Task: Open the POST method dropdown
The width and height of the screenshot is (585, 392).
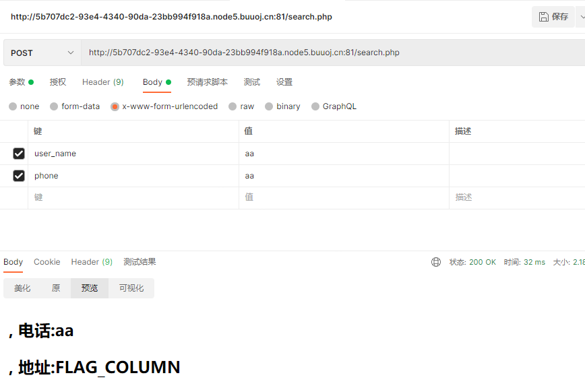Action: (42, 53)
